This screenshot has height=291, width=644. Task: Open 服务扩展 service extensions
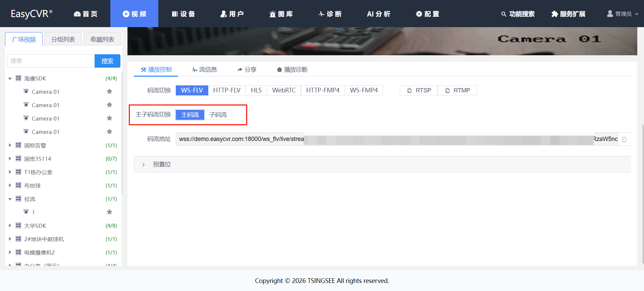coord(569,14)
